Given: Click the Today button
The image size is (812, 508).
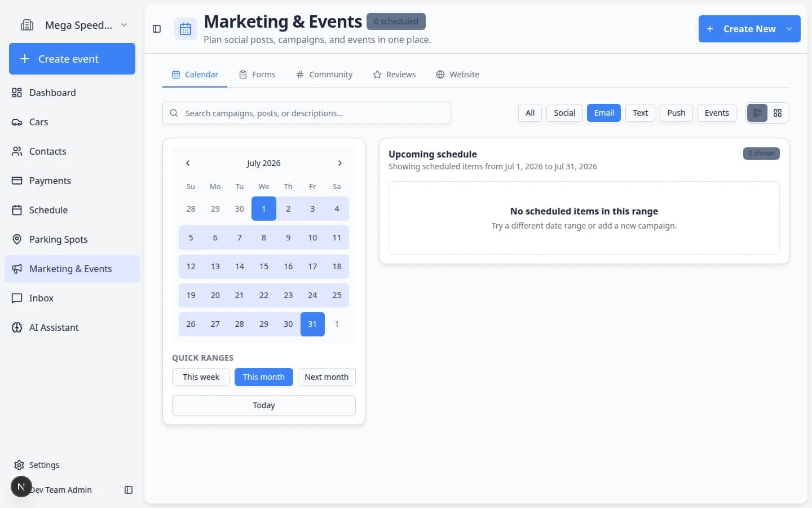Looking at the screenshot, I should pos(264,405).
